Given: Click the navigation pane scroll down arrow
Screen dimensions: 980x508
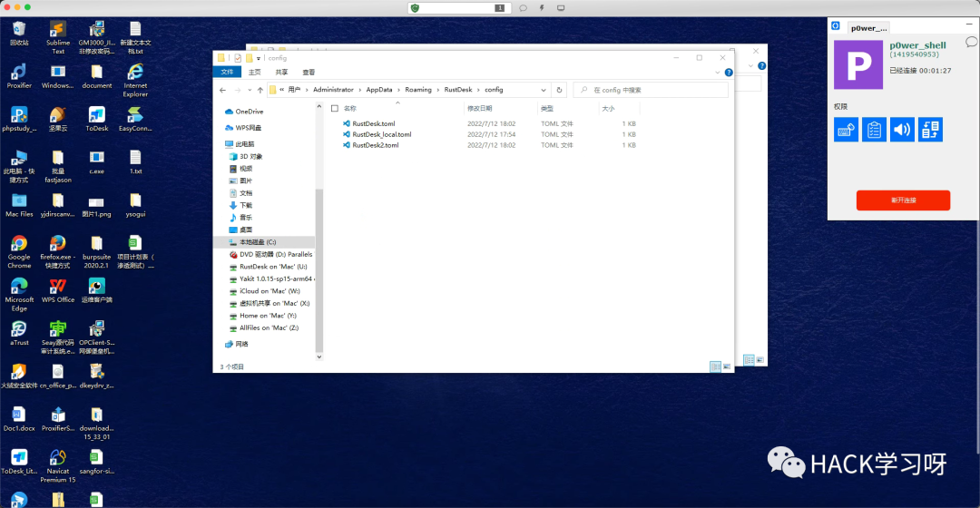Looking at the screenshot, I should 318,357.
